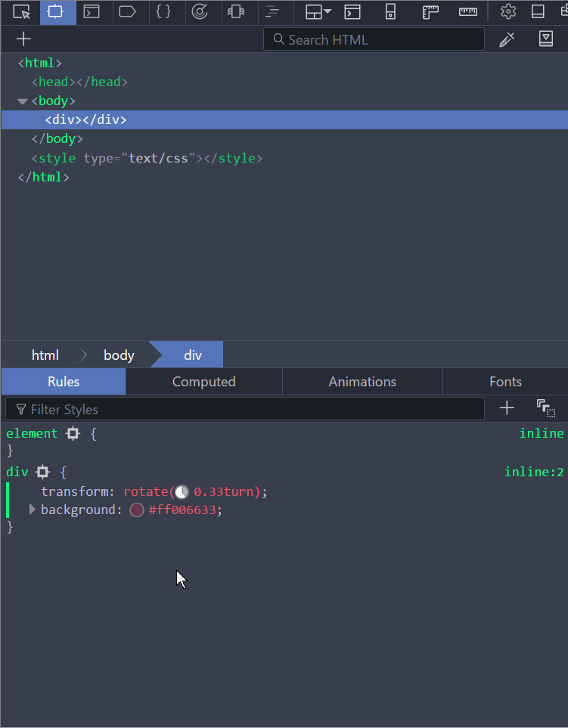The width and height of the screenshot is (568, 728).
Task: Toggle selector highlighter for element rule
Action: [x=73, y=434]
